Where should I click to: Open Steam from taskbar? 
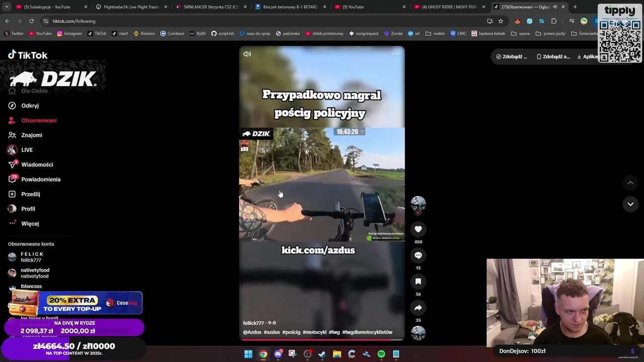pyautogui.click(x=322, y=354)
